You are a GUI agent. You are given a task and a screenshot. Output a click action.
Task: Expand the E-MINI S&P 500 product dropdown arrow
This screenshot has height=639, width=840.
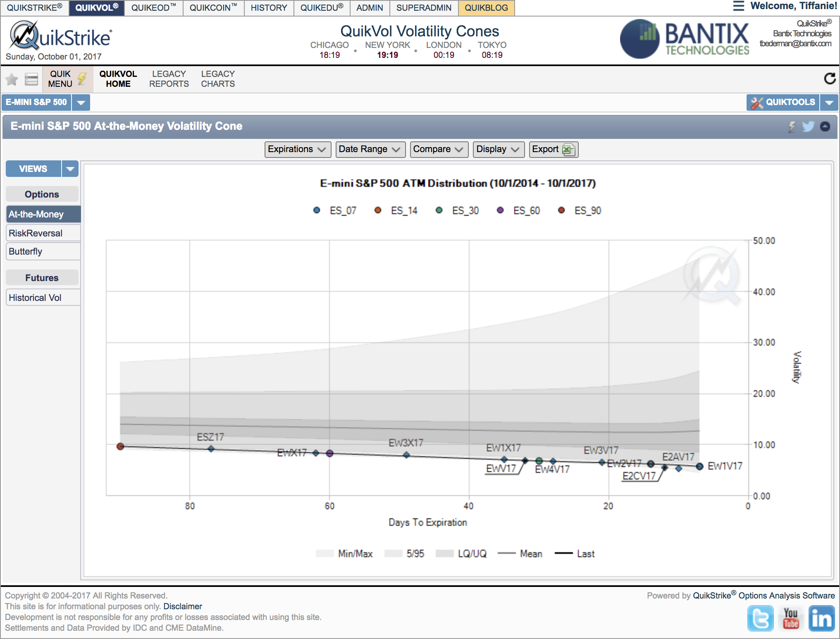pyautogui.click(x=81, y=103)
